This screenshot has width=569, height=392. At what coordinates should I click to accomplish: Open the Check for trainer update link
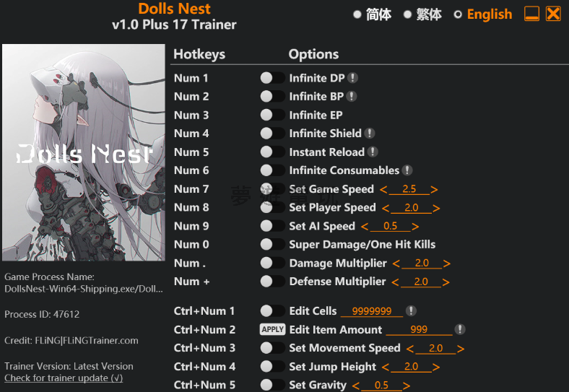point(64,378)
